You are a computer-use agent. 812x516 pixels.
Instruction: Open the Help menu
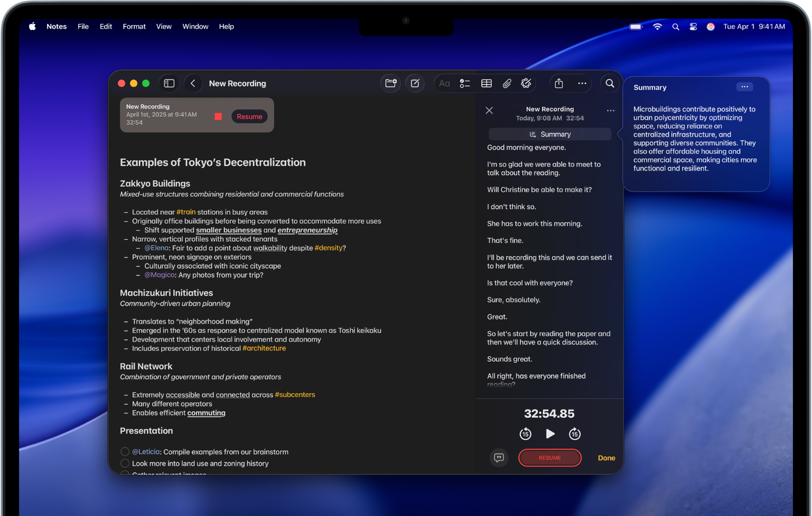click(x=226, y=27)
